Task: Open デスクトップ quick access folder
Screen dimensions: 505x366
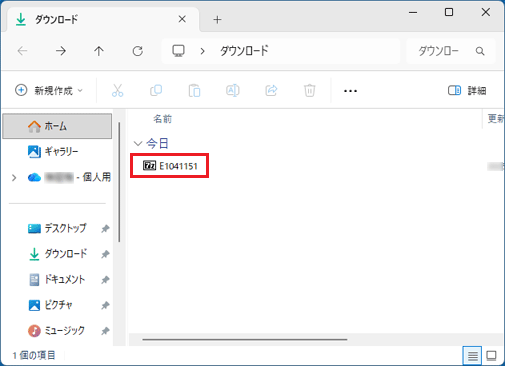Action: click(x=57, y=228)
